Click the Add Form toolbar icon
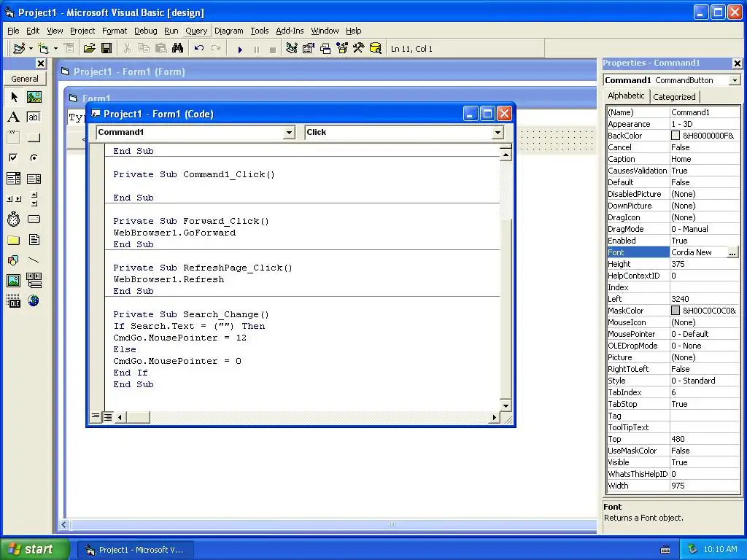The image size is (747, 560). (43, 49)
